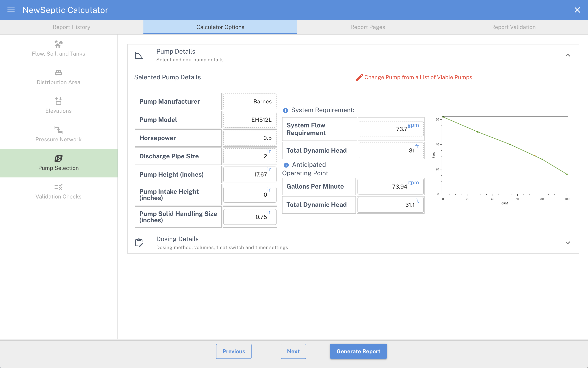This screenshot has width=588, height=368.
Task: Click the red pencil edit icon
Action: [x=359, y=77]
